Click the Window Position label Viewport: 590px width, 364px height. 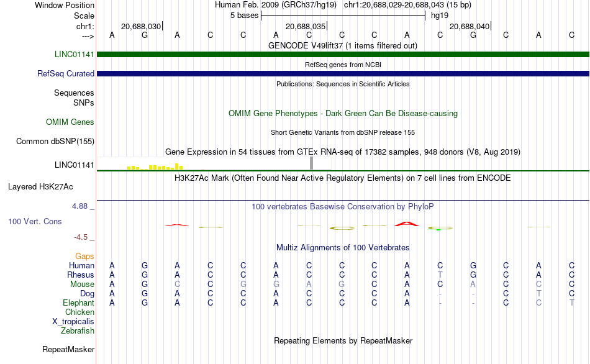pyautogui.click(x=65, y=5)
